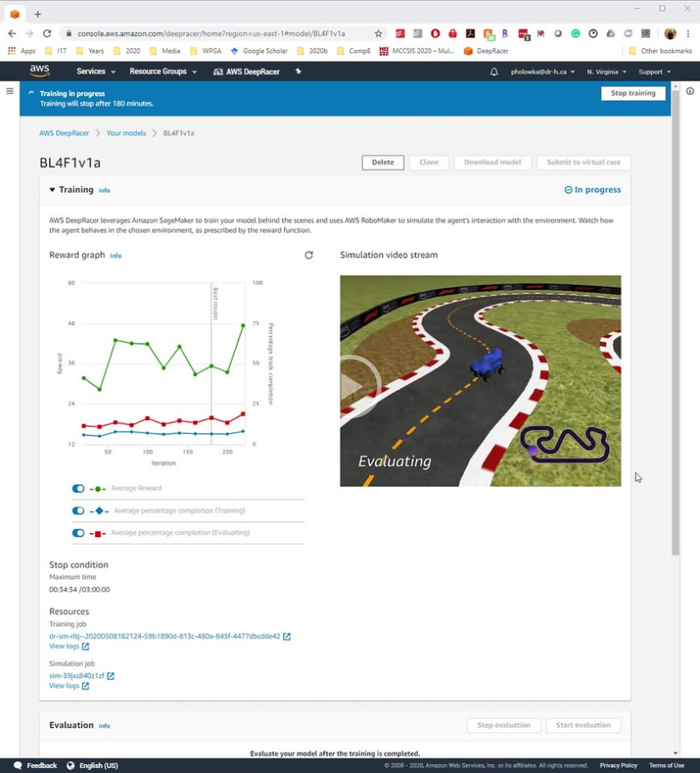Viewport: 700px width, 773px height.
Task: Collapse the Training section
Action: click(52, 190)
